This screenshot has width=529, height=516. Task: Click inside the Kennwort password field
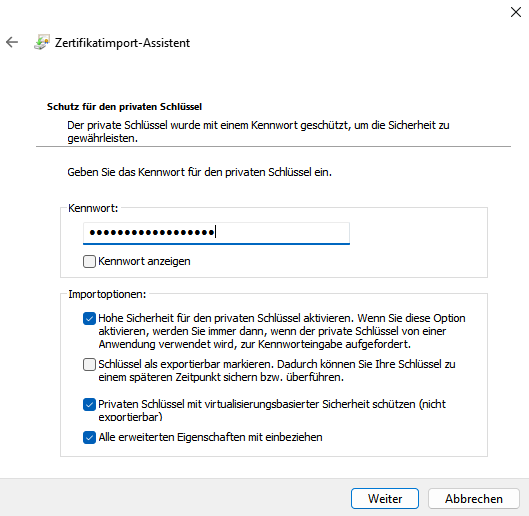point(216,233)
